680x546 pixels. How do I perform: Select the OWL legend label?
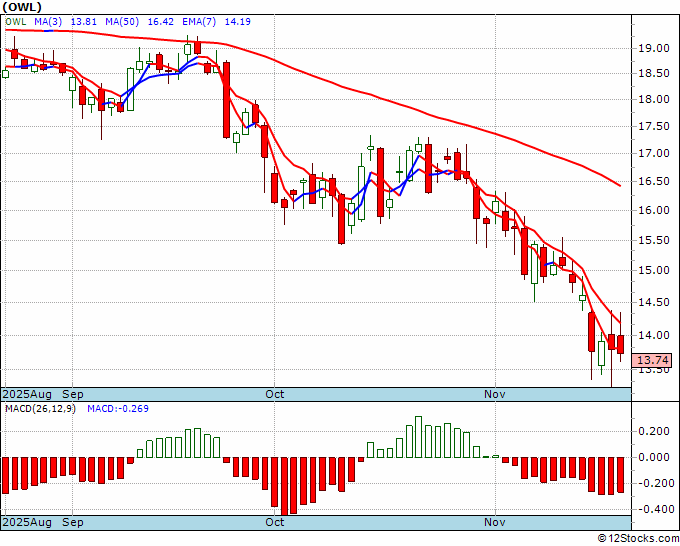[16, 22]
